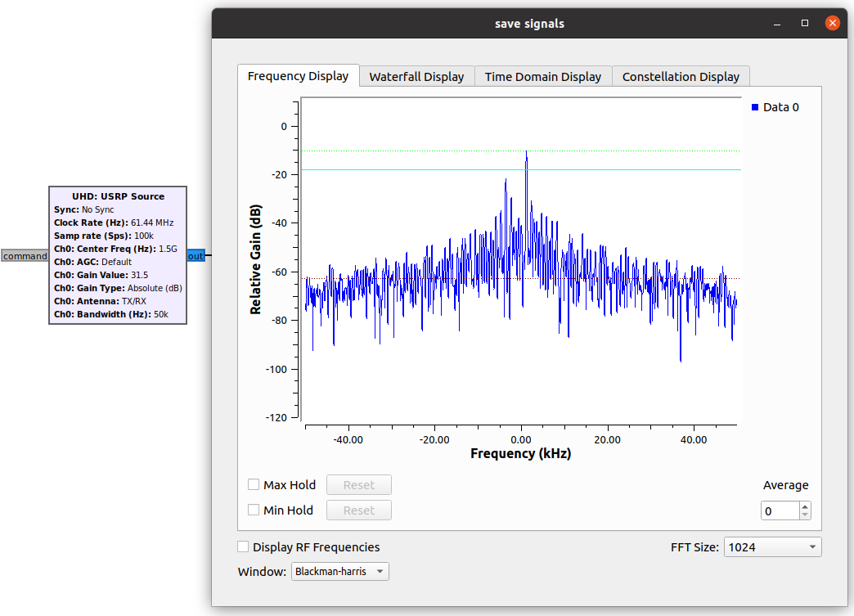Decrease Average value with down arrow
Screen dimensions: 854x616
pyautogui.click(x=805, y=515)
